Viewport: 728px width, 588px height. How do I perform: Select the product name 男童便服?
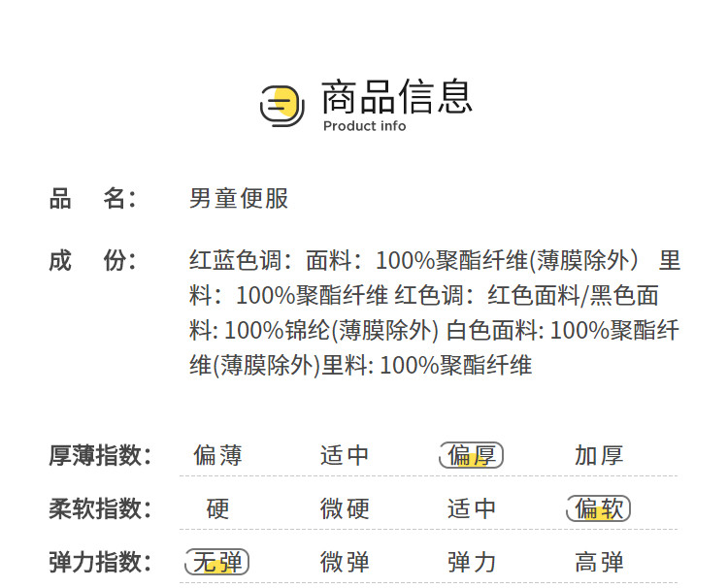(x=239, y=199)
